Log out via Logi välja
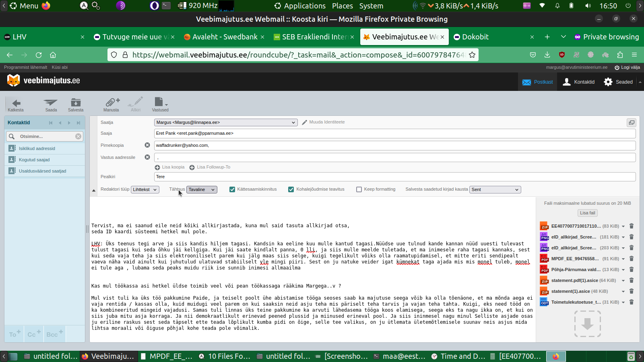This screenshot has height=362, width=644. tap(627, 67)
